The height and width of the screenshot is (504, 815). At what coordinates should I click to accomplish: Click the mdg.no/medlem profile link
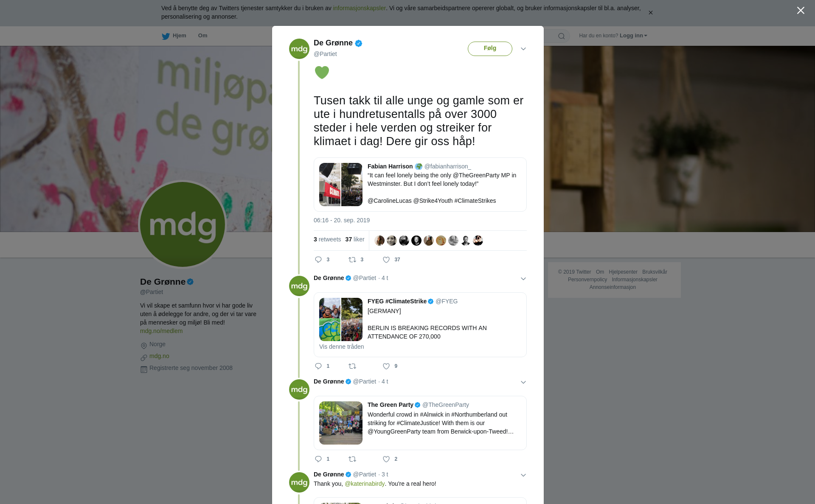coord(161,331)
